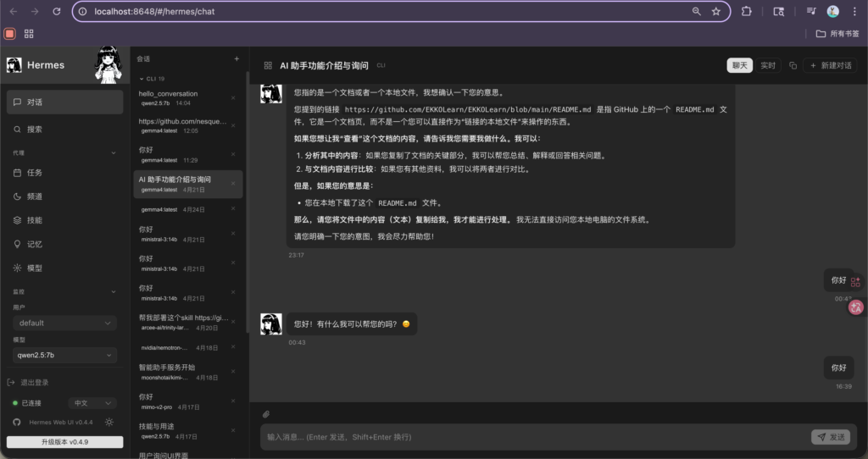Screen dimensions: 868x459
Task: Open the 记忆 memory page
Action: (x=64, y=244)
